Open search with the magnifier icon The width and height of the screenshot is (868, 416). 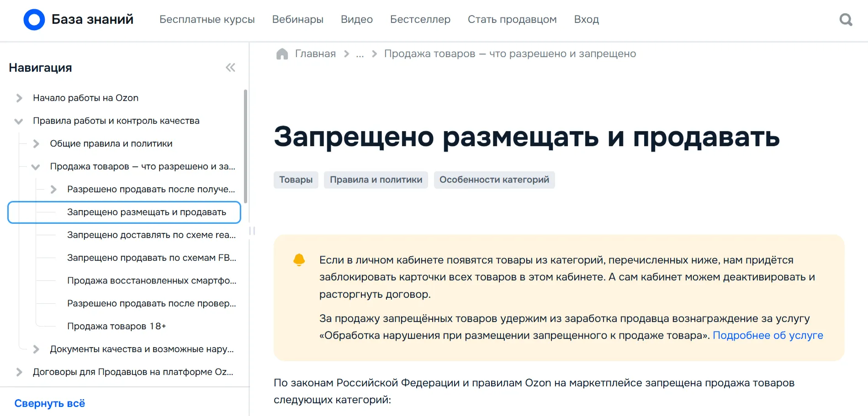coord(846,20)
